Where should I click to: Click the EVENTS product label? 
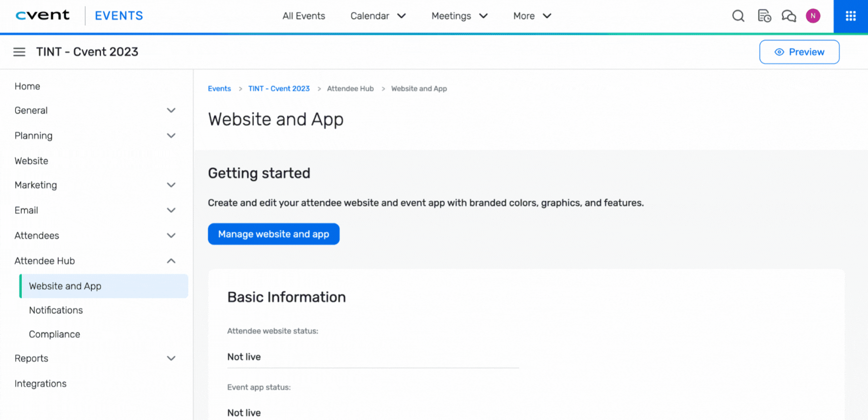tap(119, 16)
